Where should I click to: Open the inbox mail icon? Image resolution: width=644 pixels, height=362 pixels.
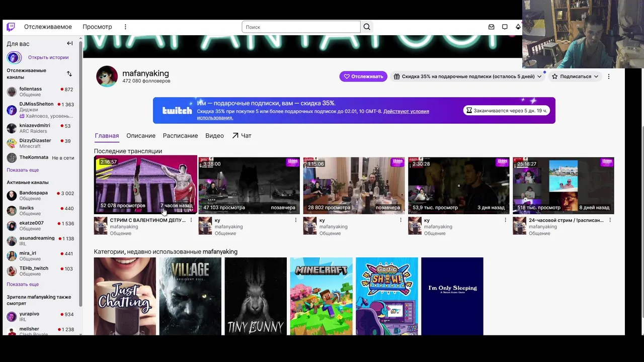tap(492, 27)
